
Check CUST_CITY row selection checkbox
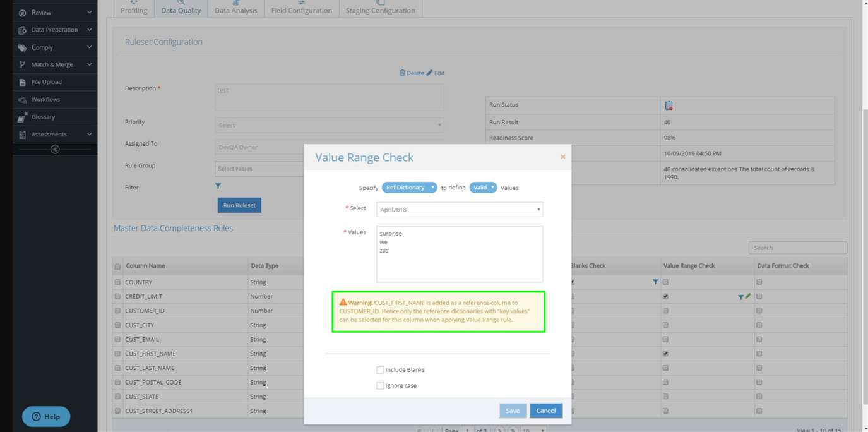[x=117, y=325]
